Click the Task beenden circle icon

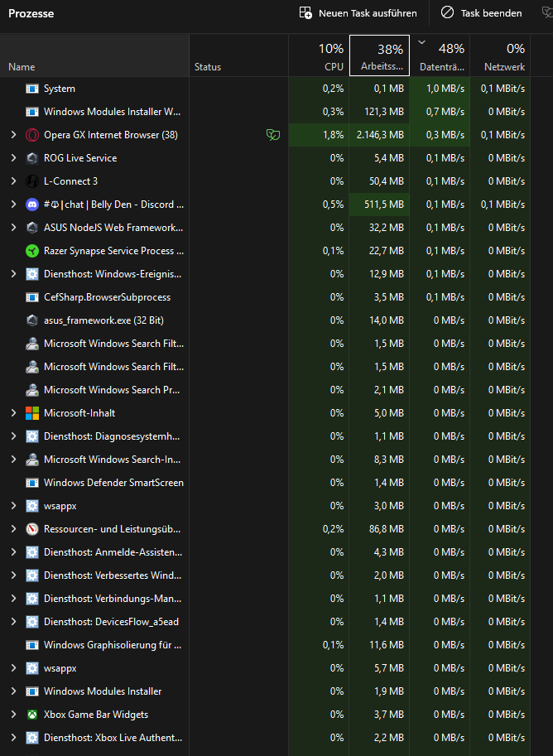coord(447,13)
